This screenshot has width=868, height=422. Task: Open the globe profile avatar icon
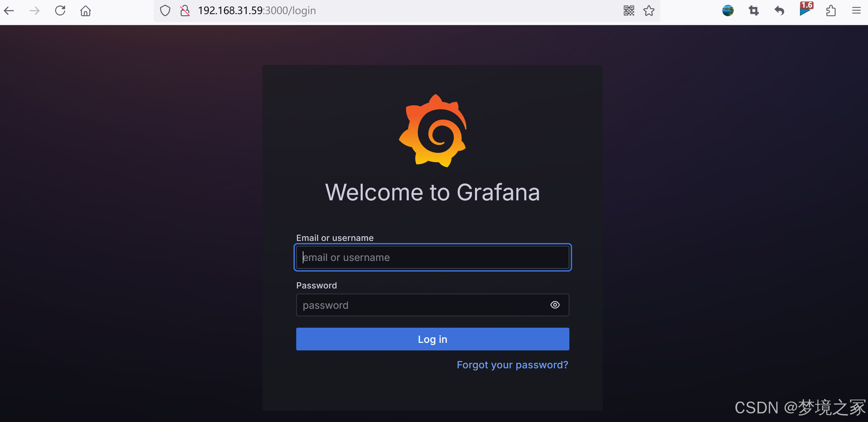[x=728, y=11]
